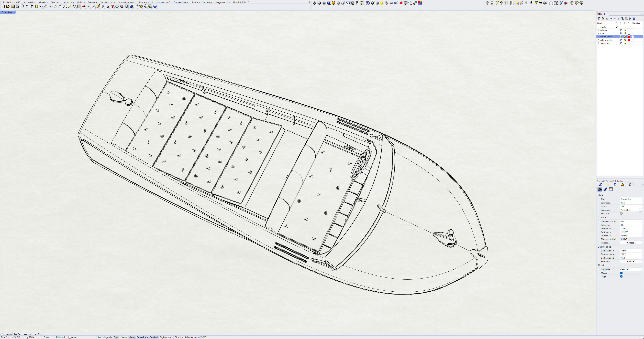Toggle Osnap in the status bar

(132, 337)
